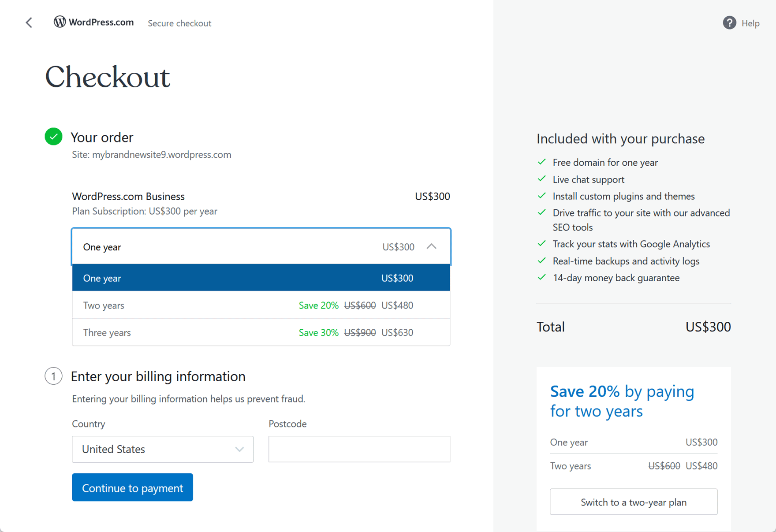This screenshot has height=532, width=776.
Task: Click Install custom plugins and themes item
Action: click(x=623, y=196)
